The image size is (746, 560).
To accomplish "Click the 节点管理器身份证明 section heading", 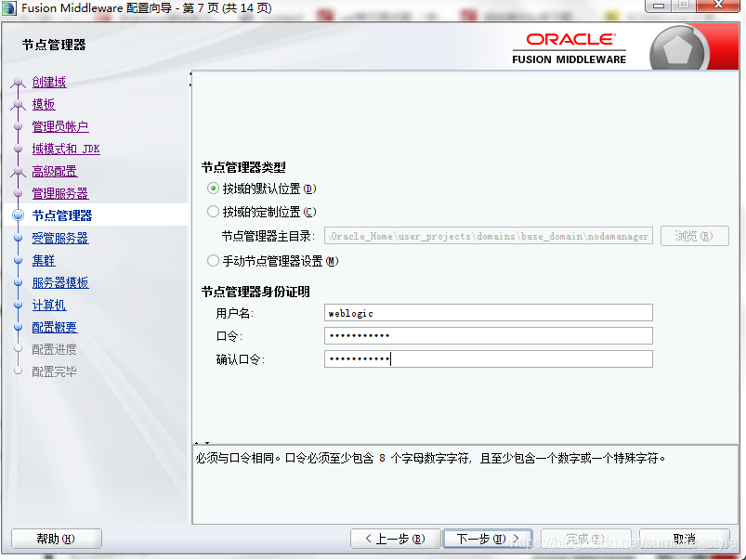I will pos(255,292).
